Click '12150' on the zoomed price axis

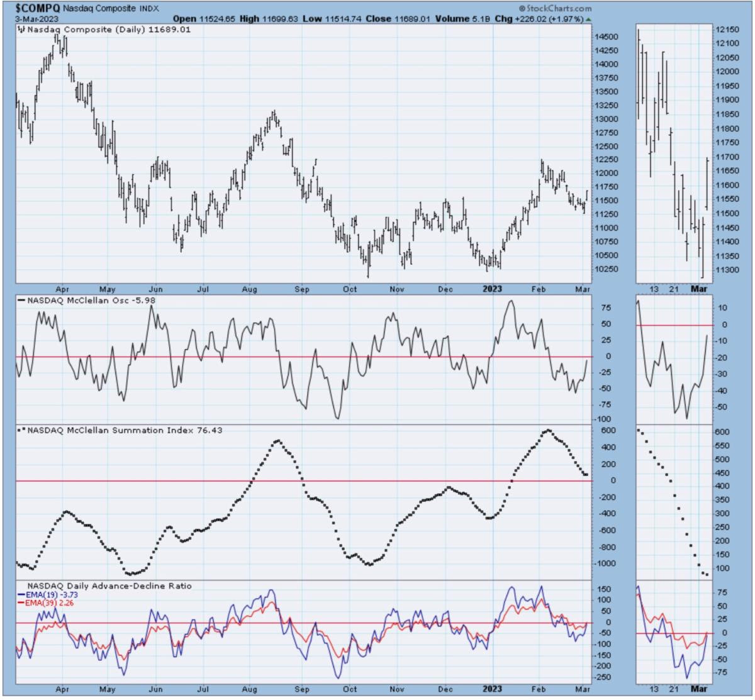[726, 30]
